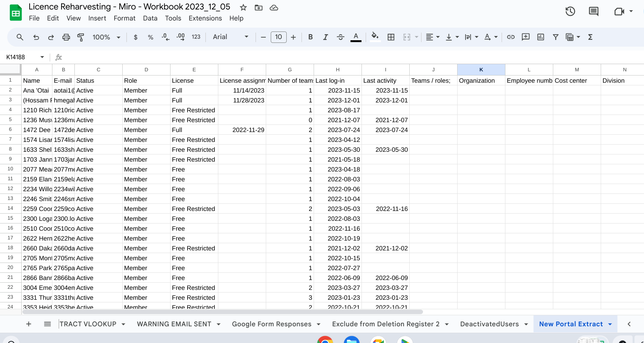
Task: Switch to the DeactivatedUsers sheet tab
Action: 489,324
